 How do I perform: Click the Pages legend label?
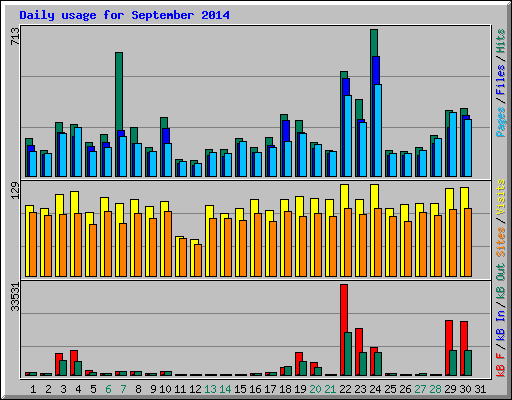[x=501, y=122]
